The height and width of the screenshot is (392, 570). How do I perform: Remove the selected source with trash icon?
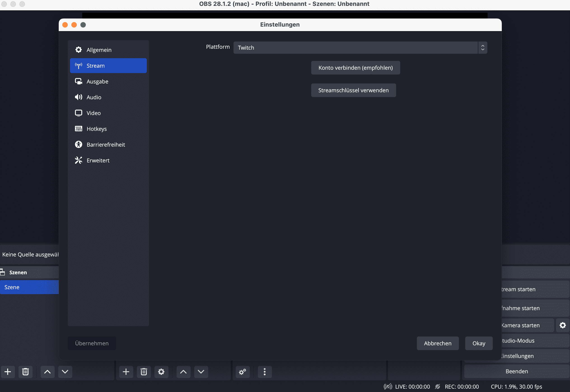[144, 372]
